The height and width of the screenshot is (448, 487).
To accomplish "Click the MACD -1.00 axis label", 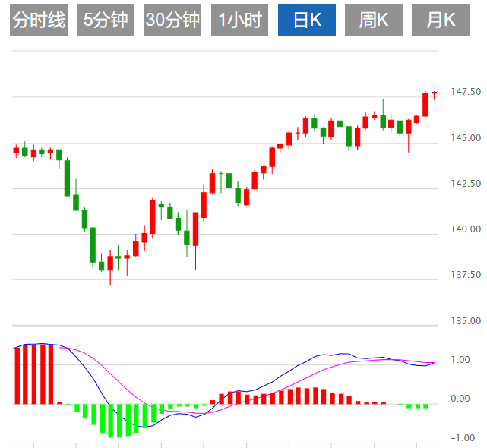I will tap(463, 438).
